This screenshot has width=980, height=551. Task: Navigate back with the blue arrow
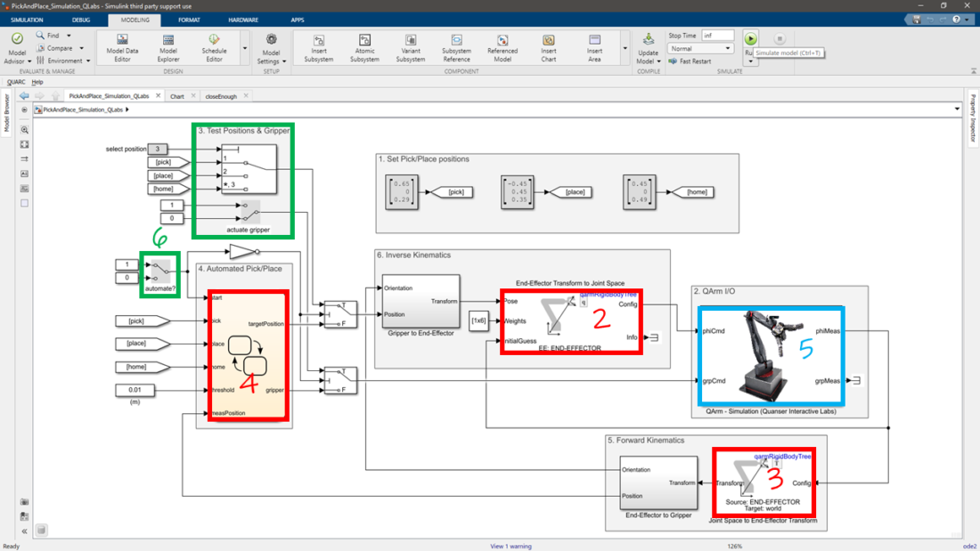coord(24,96)
